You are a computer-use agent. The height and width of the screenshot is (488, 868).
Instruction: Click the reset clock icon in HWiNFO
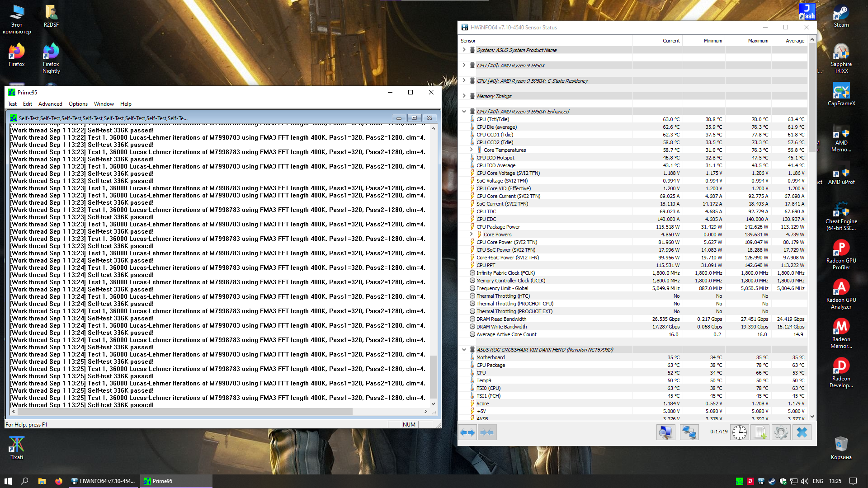click(739, 432)
